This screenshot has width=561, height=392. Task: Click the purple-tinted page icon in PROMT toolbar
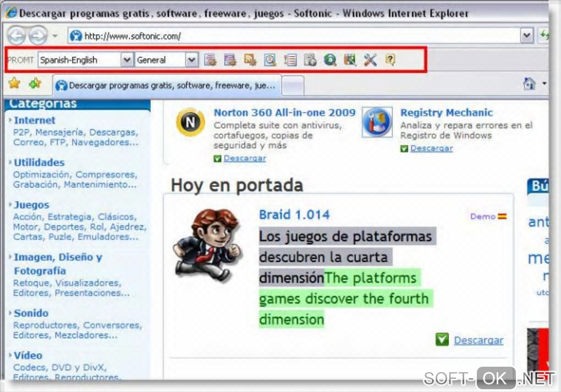point(230,60)
